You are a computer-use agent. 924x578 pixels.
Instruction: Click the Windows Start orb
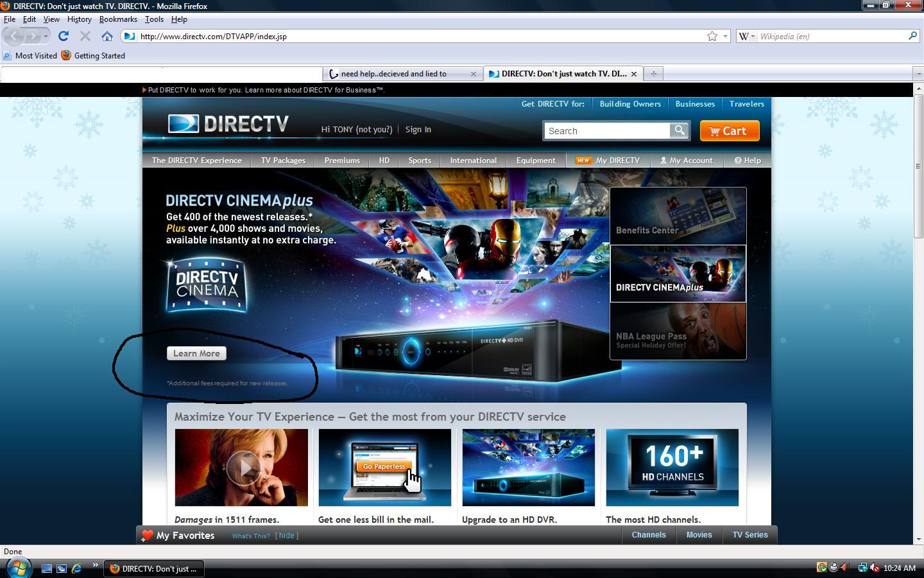[x=18, y=568]
